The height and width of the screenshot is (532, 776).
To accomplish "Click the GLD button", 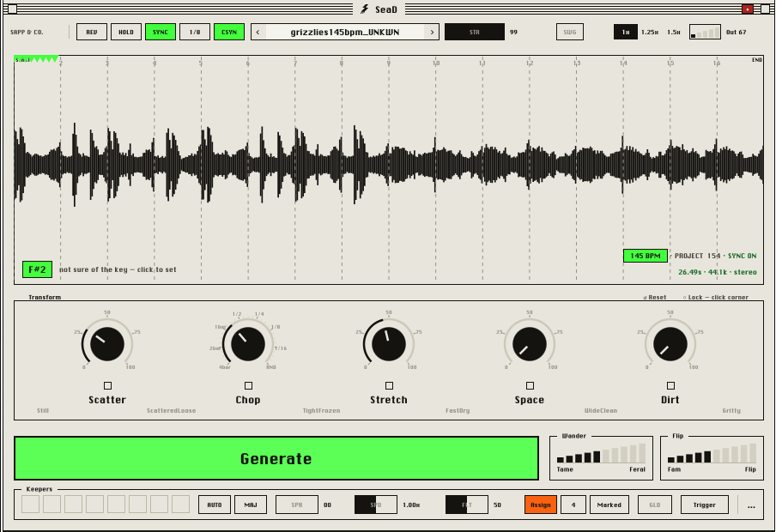I will tap(655, 505).
